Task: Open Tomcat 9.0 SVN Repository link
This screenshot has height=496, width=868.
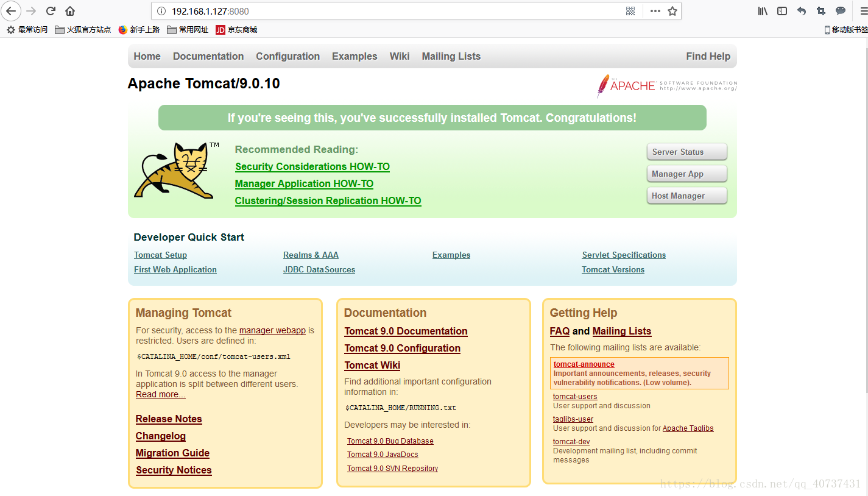Action: [x=392, y=469]
